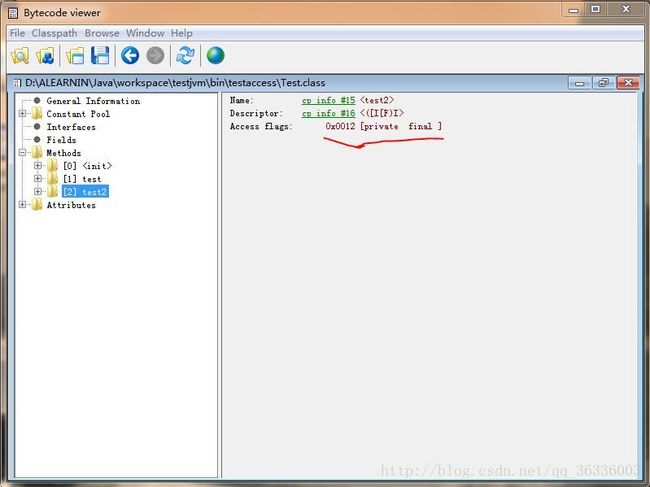Select the highlighted [2] test2 method
Image resolution: width=650 pixels, height=487 pixels.
85,191
